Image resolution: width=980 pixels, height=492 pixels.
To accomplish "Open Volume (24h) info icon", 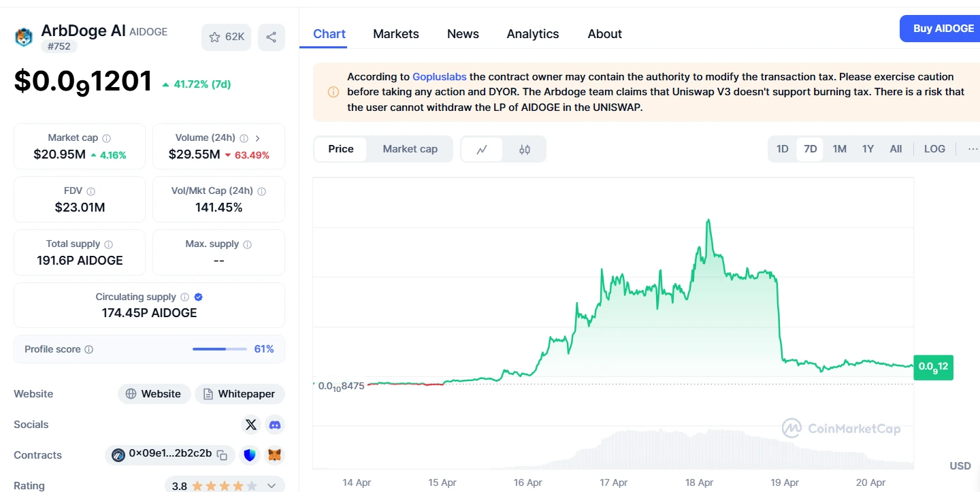I will pos(244,138).
